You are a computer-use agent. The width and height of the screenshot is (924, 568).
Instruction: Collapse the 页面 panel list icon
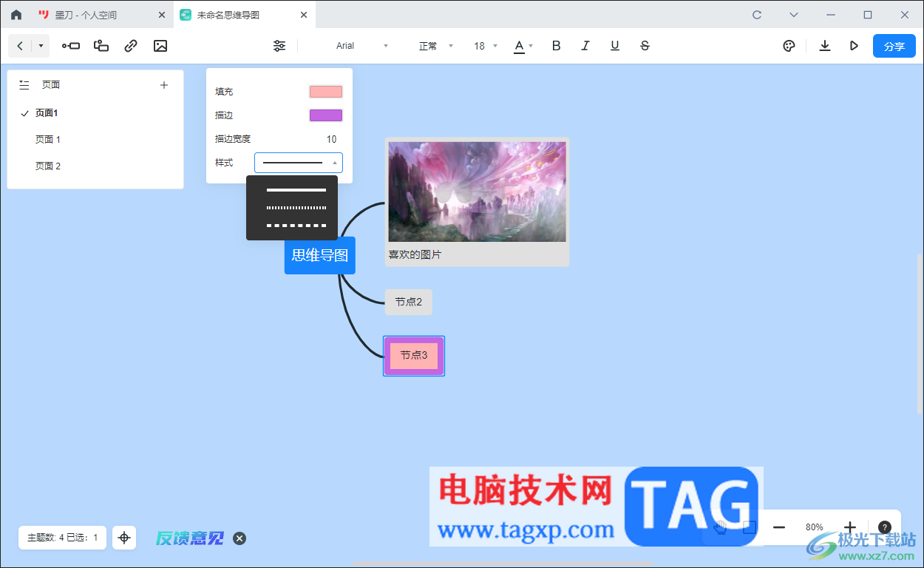click(x=24, y=85)
